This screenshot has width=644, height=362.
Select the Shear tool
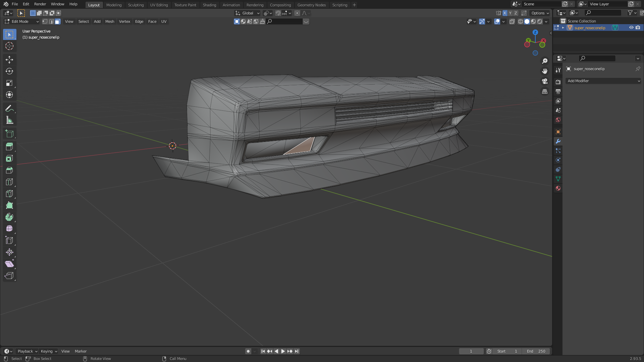[x=9, y=264]
